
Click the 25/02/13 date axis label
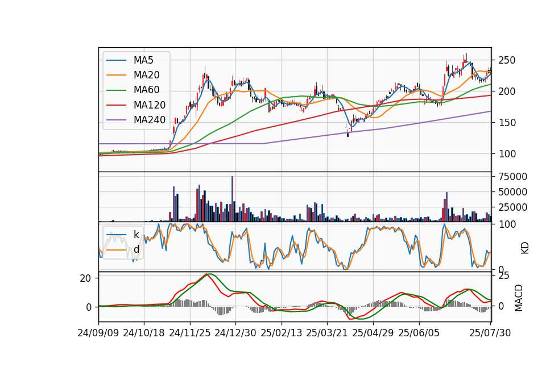click(x=282, y=333)
